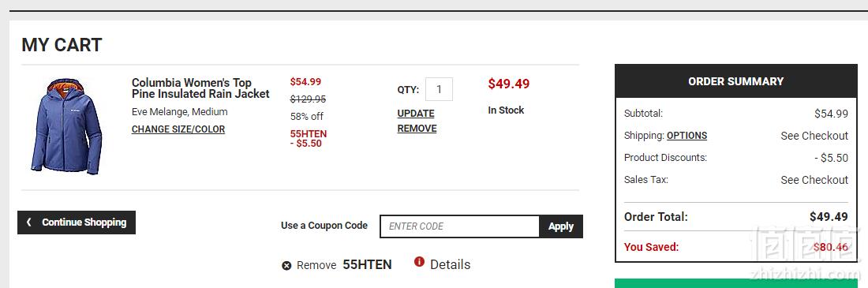
Task: Click the Continue Shopping button
Action: pos(77,222)
